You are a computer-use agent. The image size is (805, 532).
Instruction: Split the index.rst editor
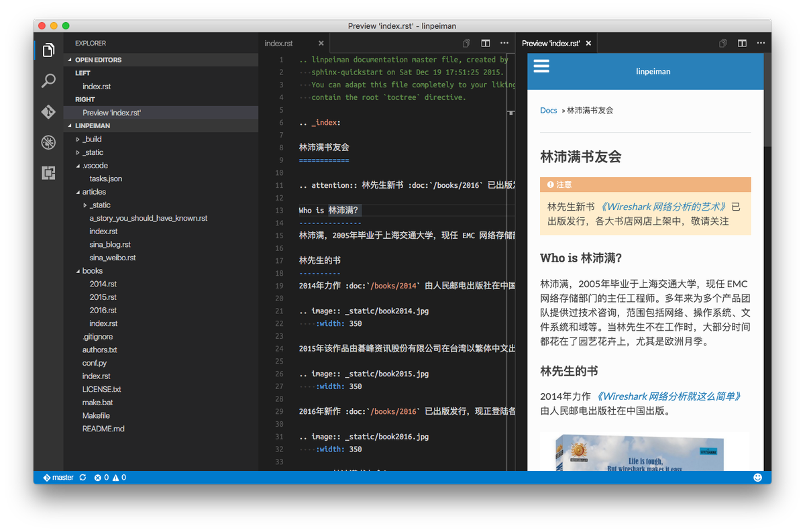pyautogui.click(x=485, y=42)
